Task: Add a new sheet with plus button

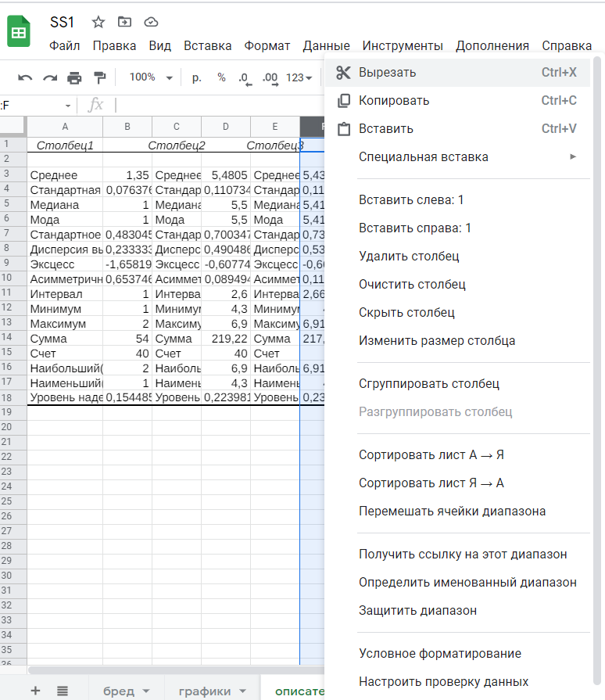Action: (35, 691)
